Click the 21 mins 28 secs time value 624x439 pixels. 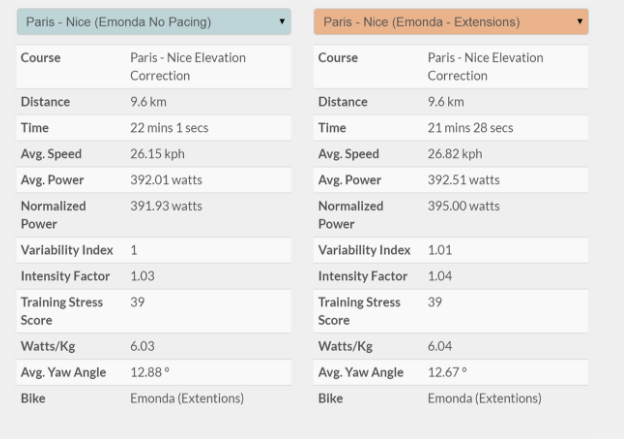[470, 128]
